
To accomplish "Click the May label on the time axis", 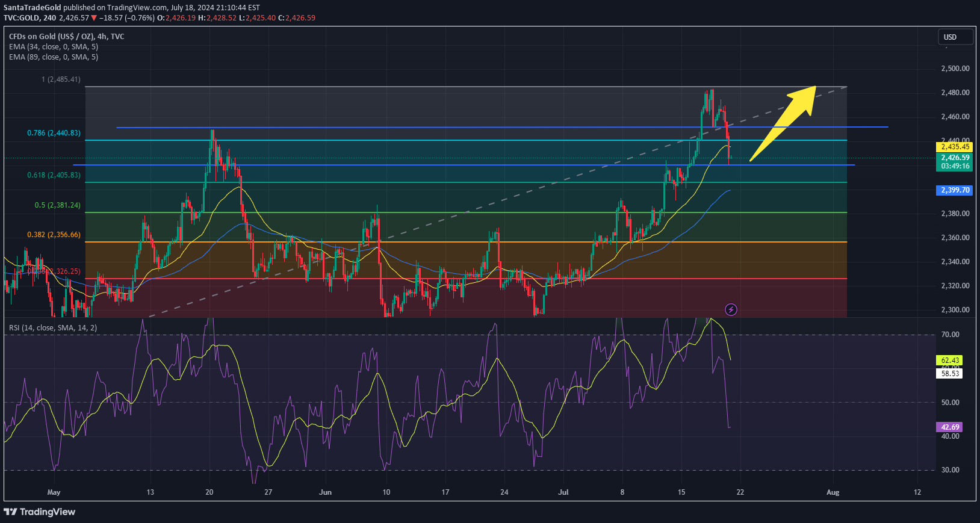I will [x=54, y=492].
